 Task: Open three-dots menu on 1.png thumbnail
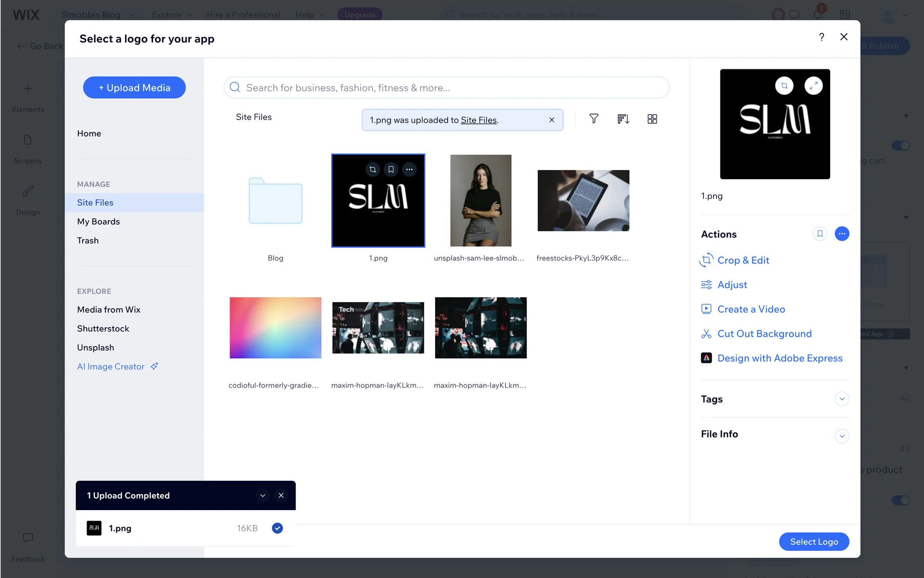pos(409,170)
